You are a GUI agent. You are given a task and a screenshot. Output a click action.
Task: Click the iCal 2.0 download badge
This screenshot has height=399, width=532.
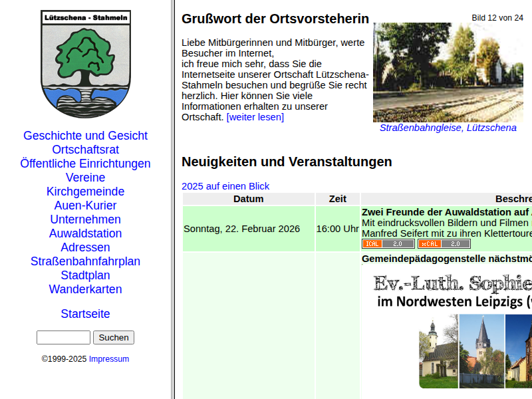[x=388, y=244]
